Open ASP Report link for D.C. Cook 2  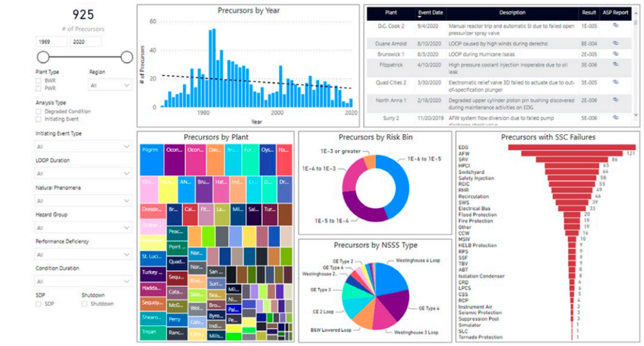click(x=615, y=26)
